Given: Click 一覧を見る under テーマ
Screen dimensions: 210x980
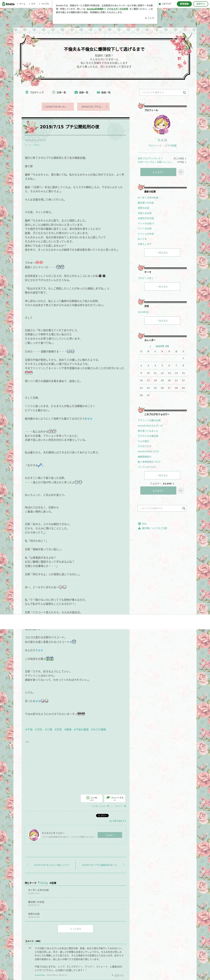Looking at the screenshot, I should tap(162, 287).
